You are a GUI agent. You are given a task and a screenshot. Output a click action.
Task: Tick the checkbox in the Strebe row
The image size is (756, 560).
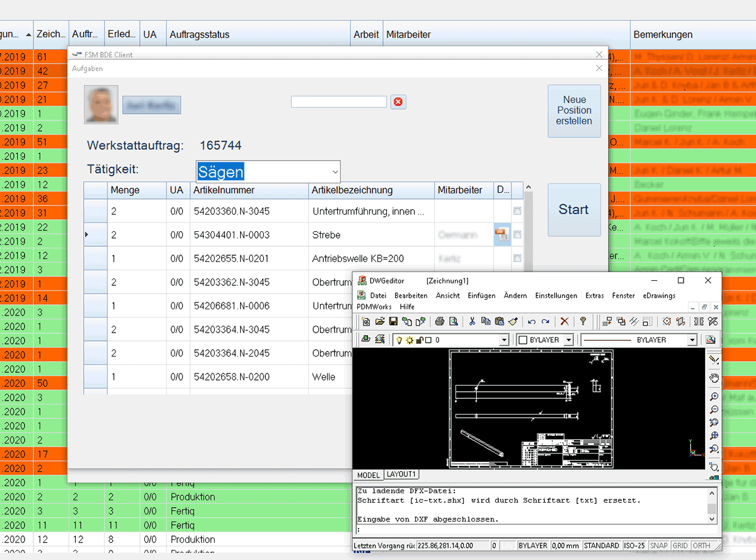517,235
